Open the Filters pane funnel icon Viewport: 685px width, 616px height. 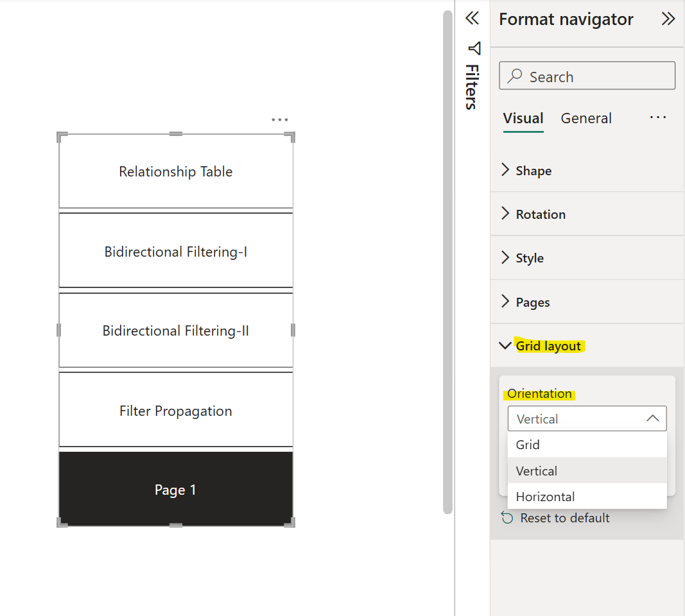[473, 48]
